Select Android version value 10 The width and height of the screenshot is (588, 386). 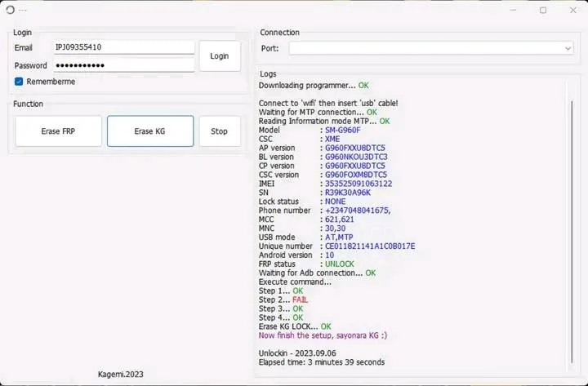pos(329,255)
